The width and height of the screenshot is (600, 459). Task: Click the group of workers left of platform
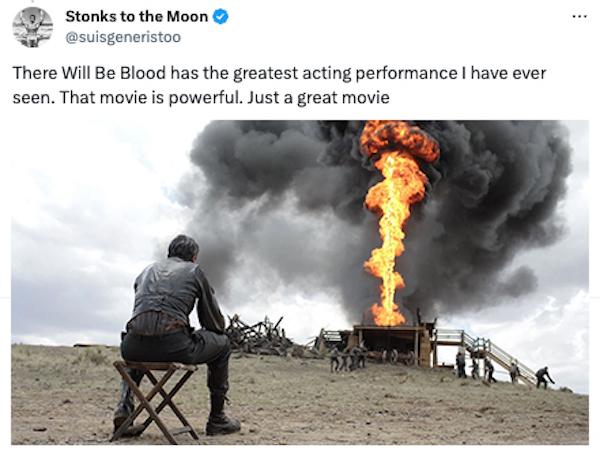click(347, 359)
